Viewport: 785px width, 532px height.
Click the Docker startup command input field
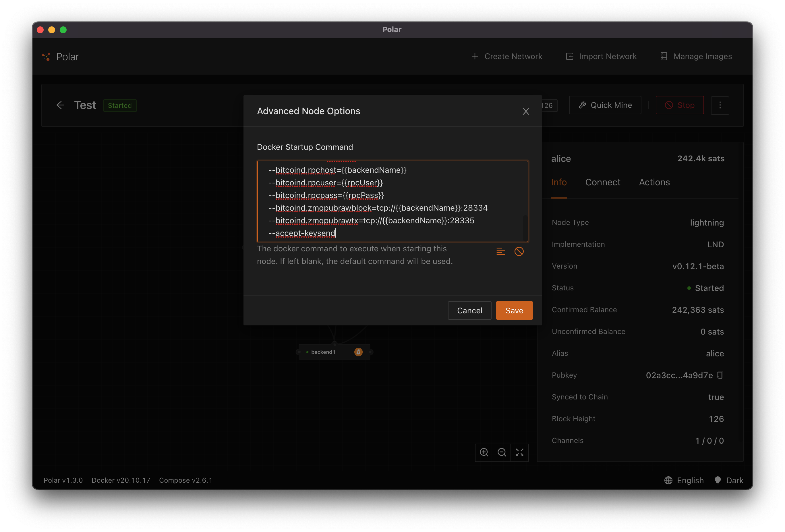pos(392,201)
